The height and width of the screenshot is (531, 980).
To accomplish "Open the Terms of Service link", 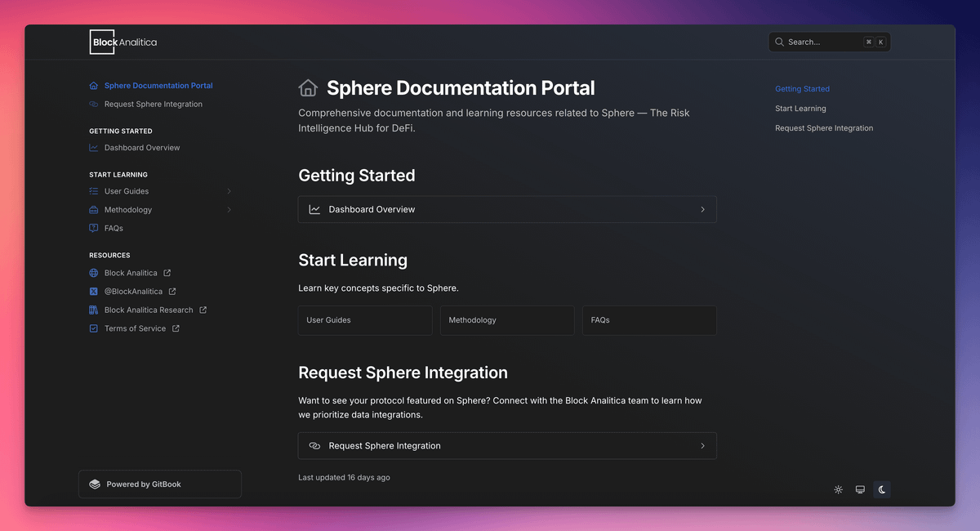I will click(x=135, y=328).
